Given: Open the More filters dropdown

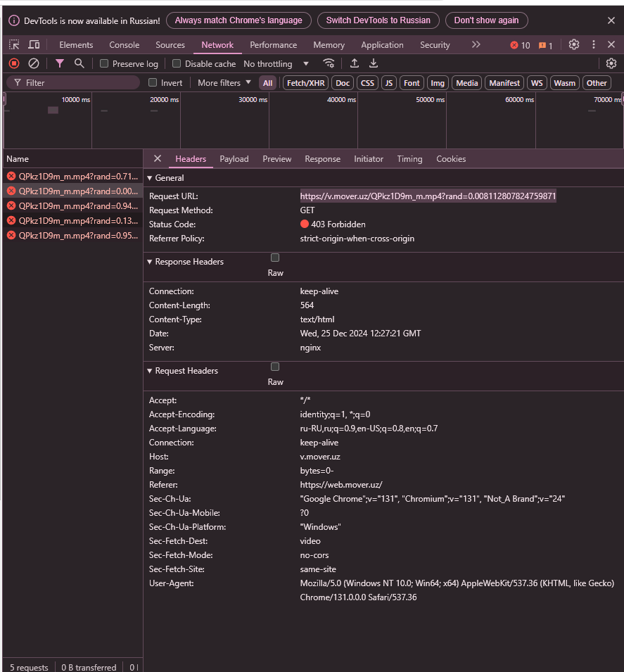Looking at the screenshot, I should (224, 83).
